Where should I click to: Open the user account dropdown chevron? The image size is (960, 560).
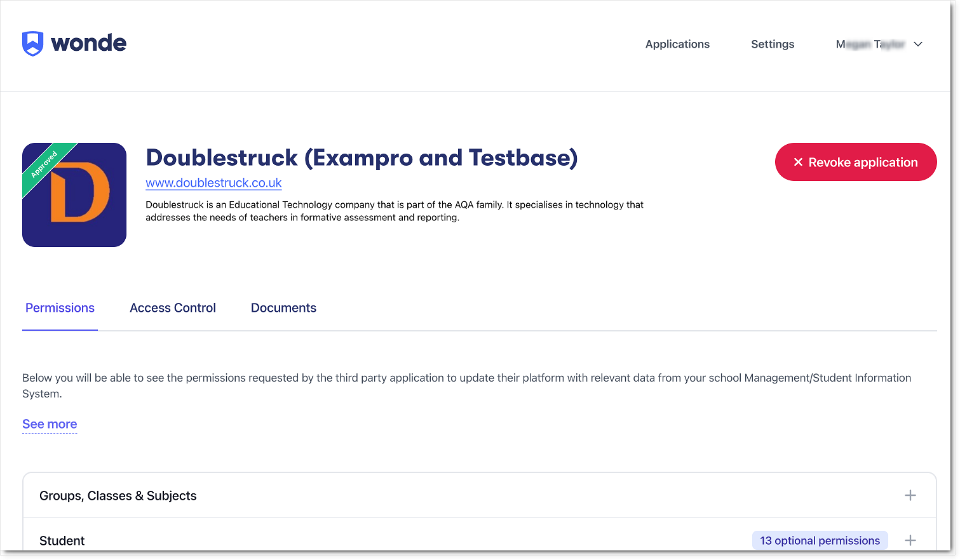click(x=918, y=44)
